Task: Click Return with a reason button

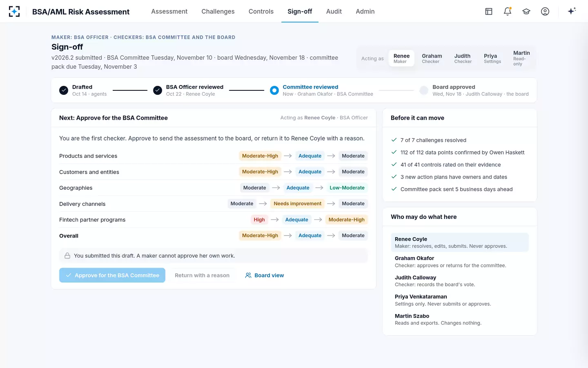Action: point(202,275)
